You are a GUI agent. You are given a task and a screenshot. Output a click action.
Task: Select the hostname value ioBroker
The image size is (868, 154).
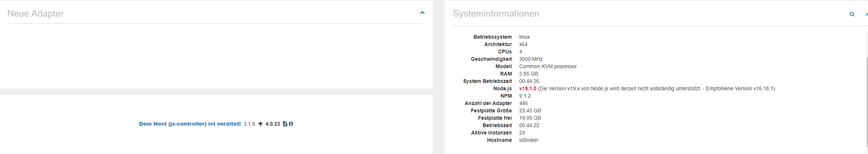(529, 140)
